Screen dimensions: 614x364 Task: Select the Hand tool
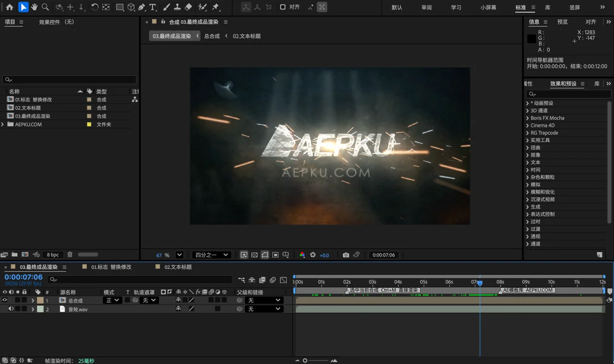pos(35,7)
